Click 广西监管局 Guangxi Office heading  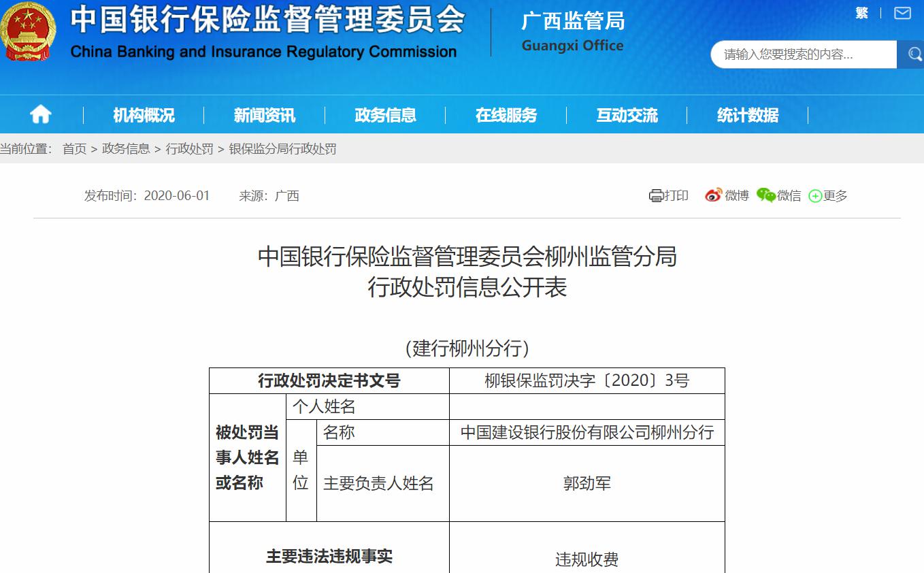click(x=573, y=32)
